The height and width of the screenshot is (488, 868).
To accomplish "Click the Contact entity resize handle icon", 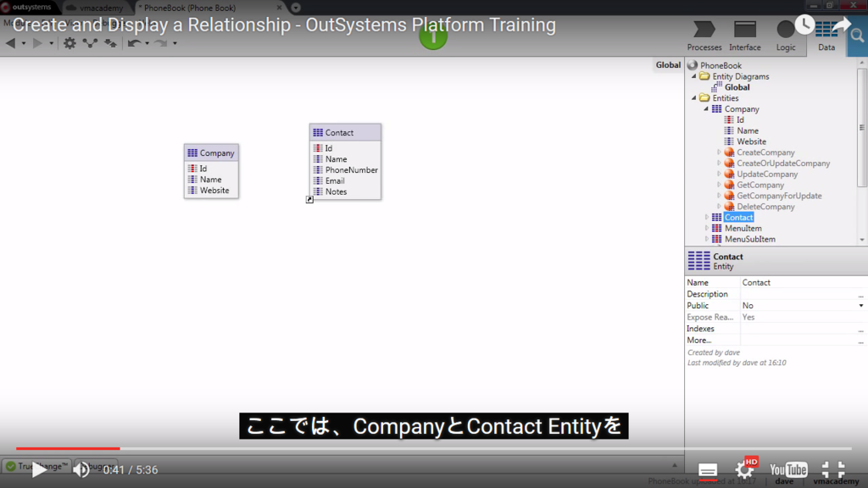I will 309,200.
